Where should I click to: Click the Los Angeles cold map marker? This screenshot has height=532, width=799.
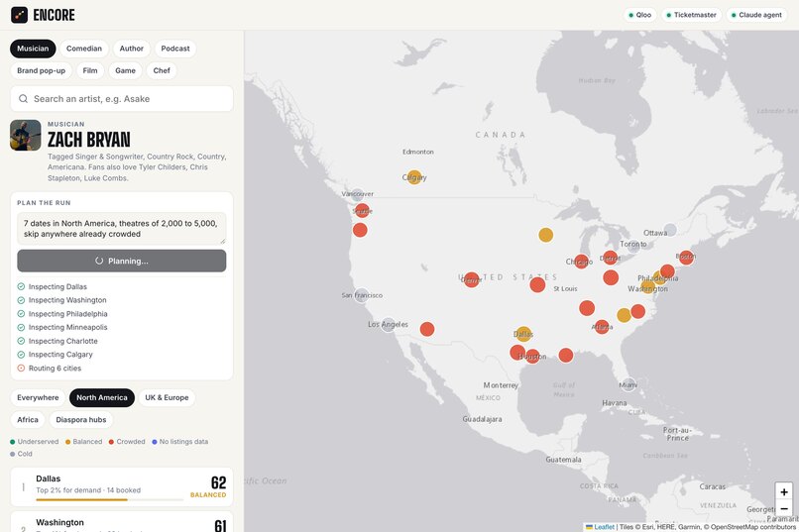tap(389, 325)
